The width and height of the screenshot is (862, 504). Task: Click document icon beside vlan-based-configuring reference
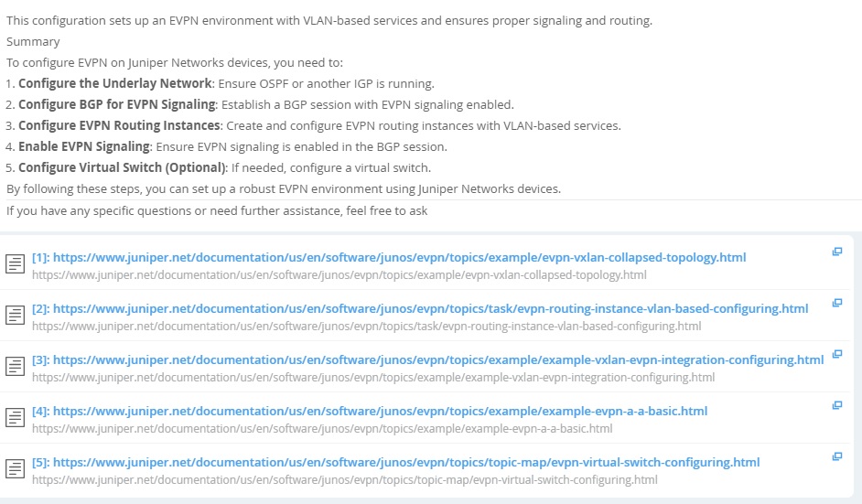(15, 315)
